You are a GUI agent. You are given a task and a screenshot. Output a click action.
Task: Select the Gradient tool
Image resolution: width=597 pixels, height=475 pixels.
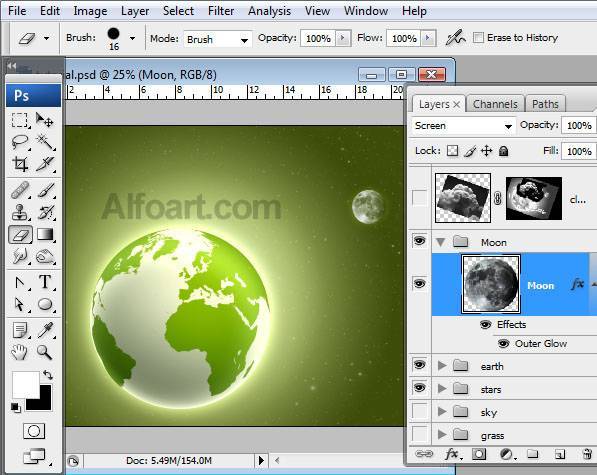click(x=45, y=234)
